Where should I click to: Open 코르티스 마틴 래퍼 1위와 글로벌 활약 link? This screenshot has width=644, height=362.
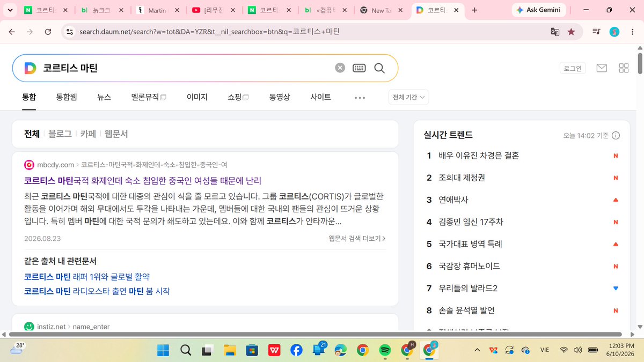[x=87, y=277]
